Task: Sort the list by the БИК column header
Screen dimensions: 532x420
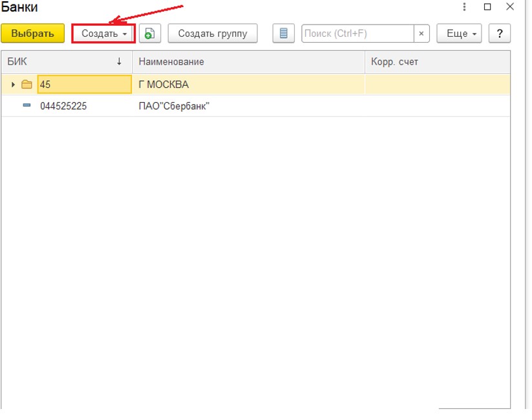Action: click(65, 62)
